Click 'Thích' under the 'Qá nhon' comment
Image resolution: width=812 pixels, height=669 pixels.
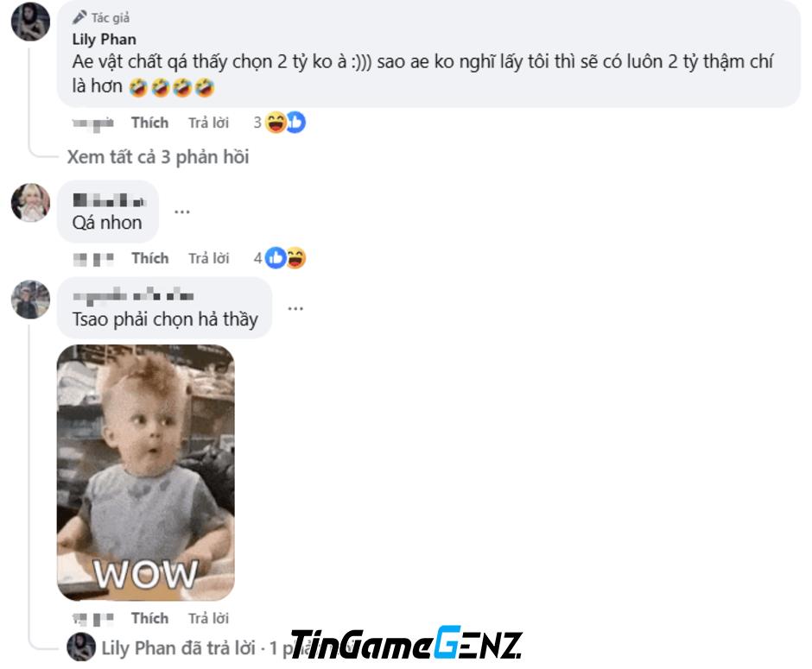[x=149, y=258]
